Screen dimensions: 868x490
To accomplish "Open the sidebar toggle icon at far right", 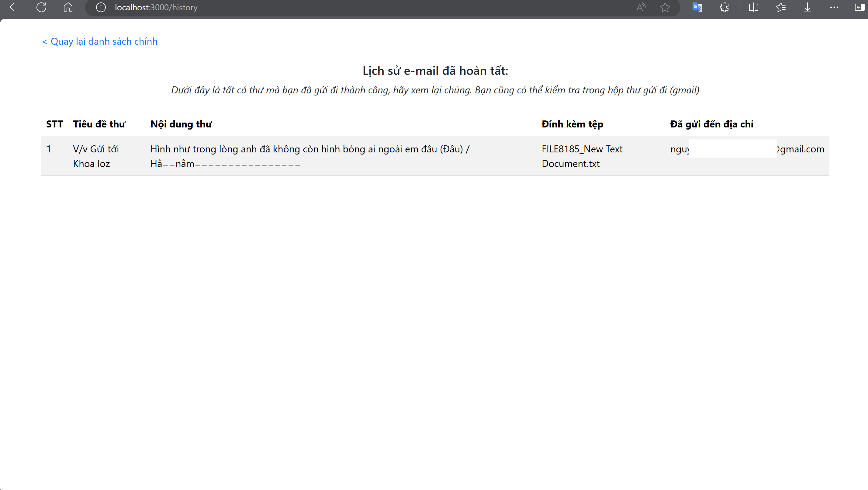I will tap(859, 7).
